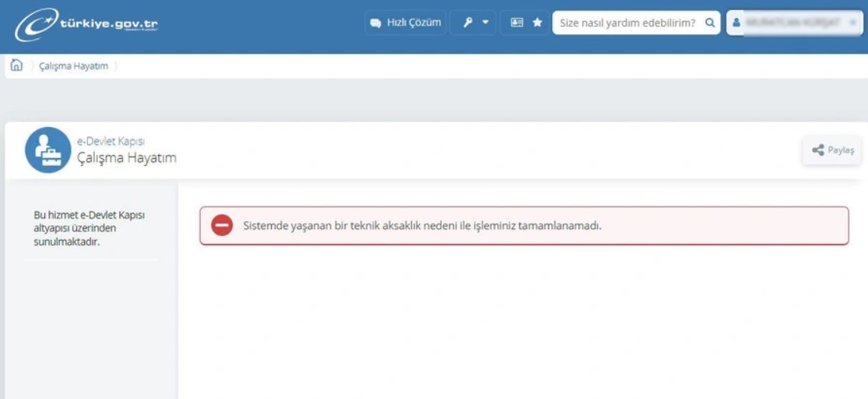Open the türkiye.gov.tr logo homepage
868x399 pixels.
point(86,24)
